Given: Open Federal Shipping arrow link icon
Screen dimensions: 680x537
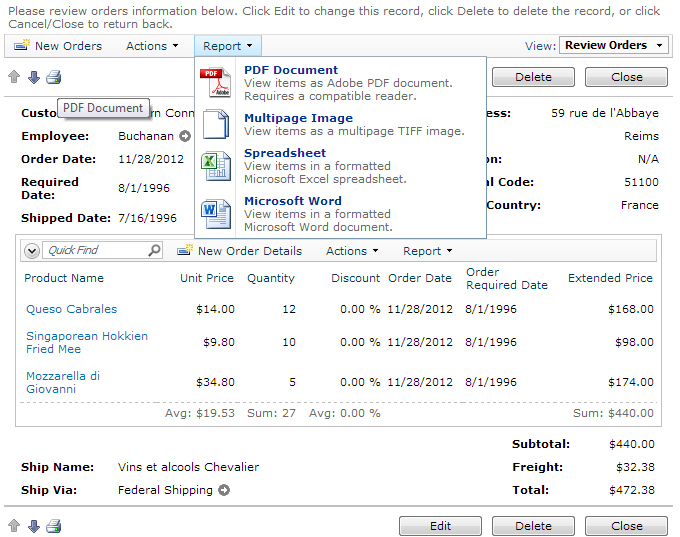Looking at the screenshot, I should tap(224, 490).
